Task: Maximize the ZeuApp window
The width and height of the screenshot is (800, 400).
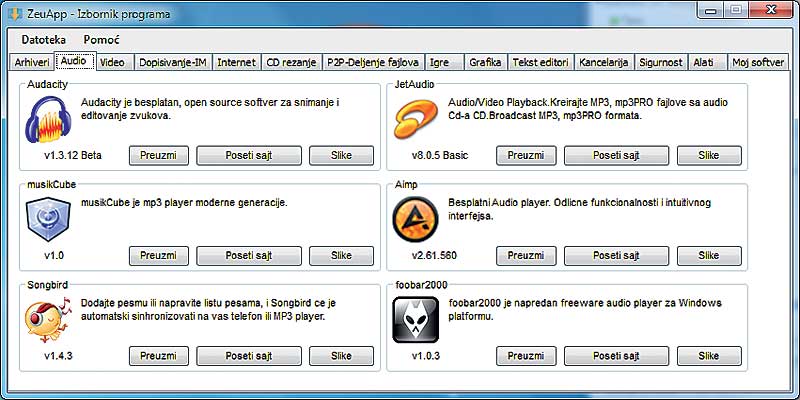Action: (x=736, y=10)
